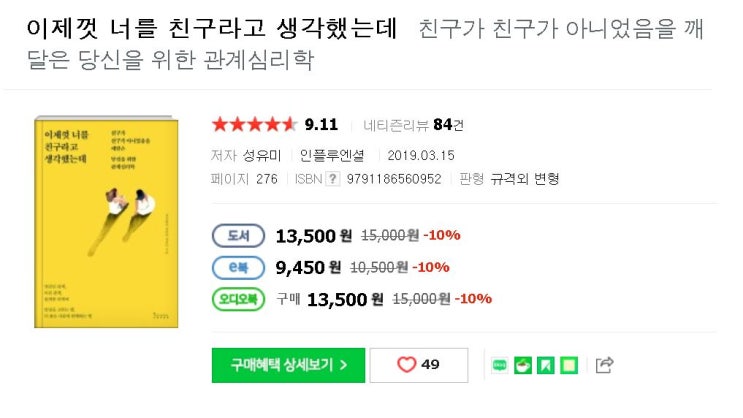Viewport: 743px width, 418px height.
Task: Click the heart like icon
Action: [406, 365]
